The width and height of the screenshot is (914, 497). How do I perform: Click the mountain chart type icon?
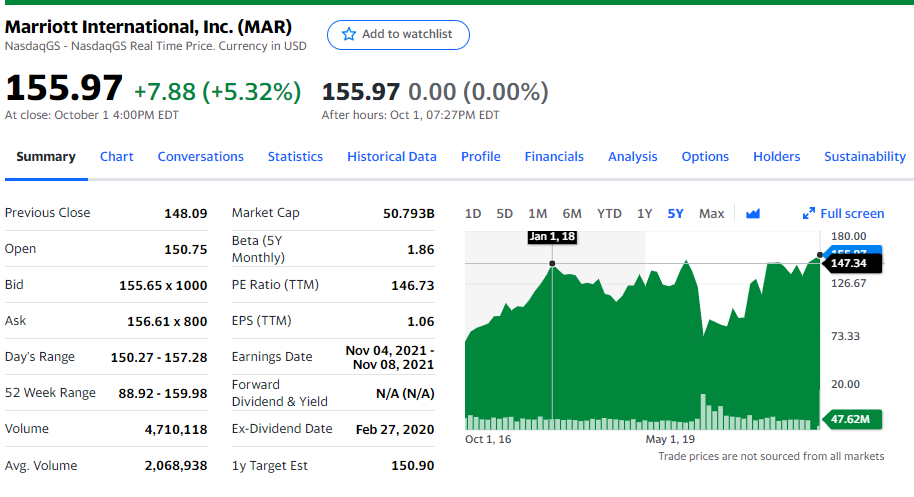coord(753,213)
